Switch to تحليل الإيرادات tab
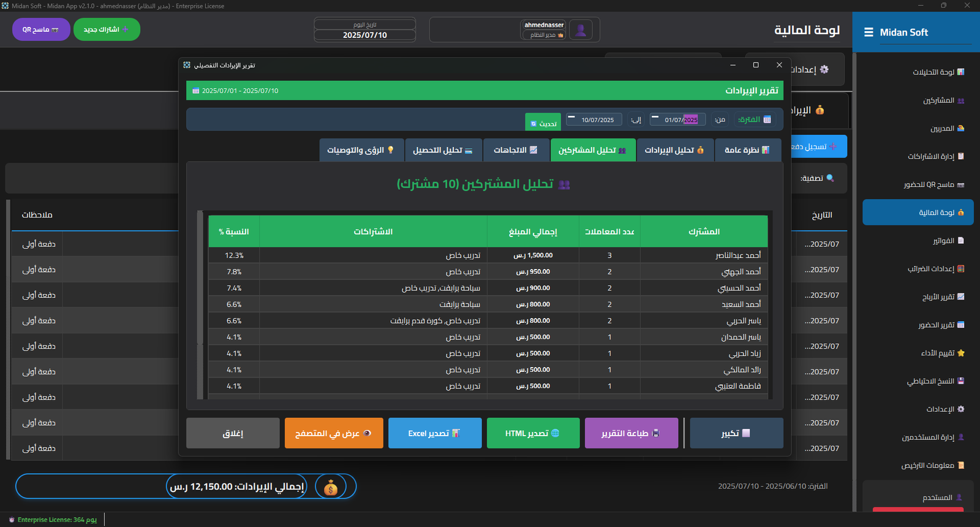 (x=675, y=150)
